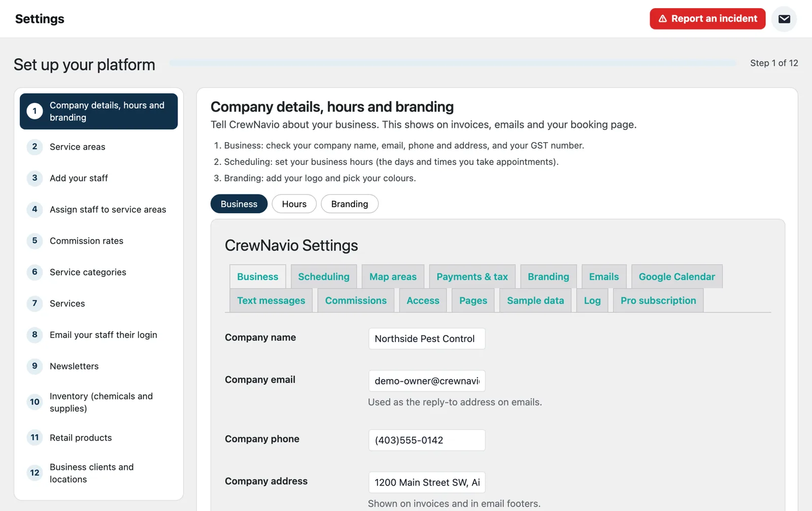812x511 pixels.
Task: Open the Google Calendar tab
Action: 677,277
